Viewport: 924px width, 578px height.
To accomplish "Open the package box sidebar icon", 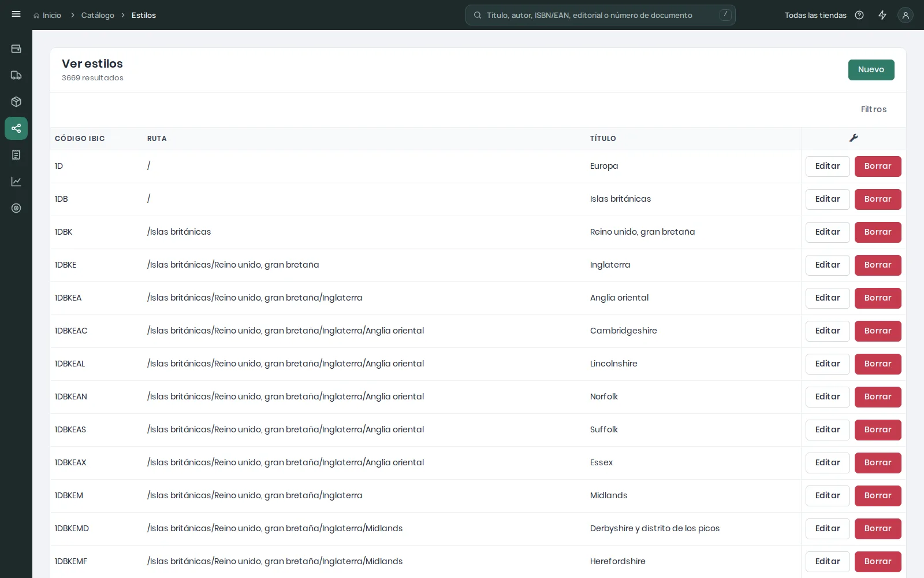I will coord(16,102).
